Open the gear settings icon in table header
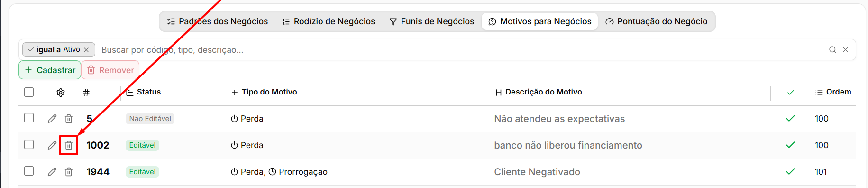868x188 pixels. tap(61, 93)
